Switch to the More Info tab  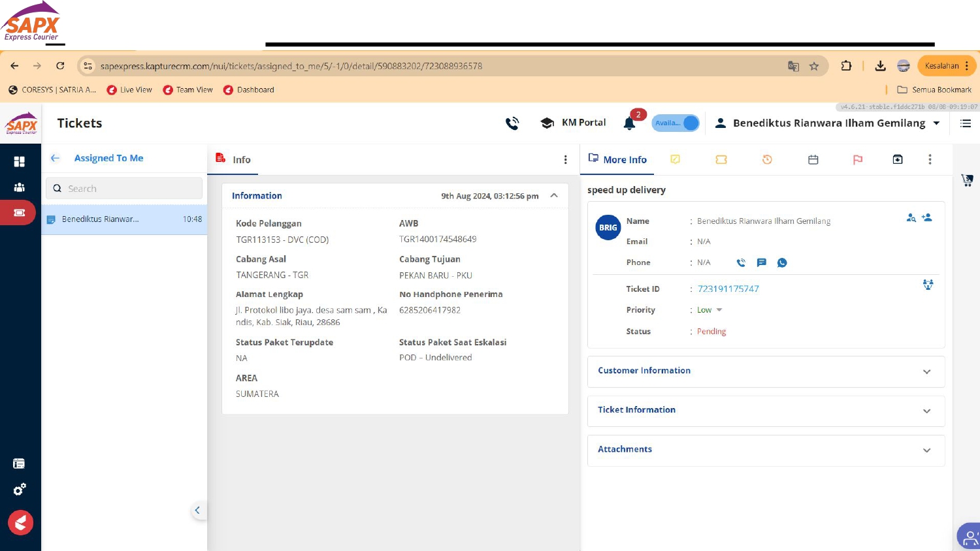[617, 159]
